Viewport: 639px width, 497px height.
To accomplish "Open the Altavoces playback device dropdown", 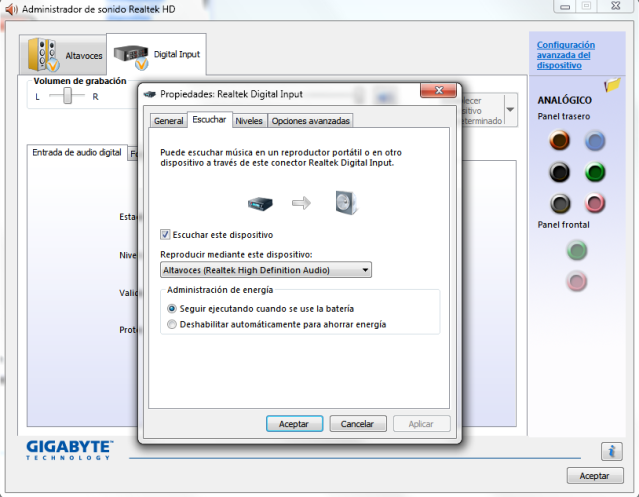I will tap(266, 270).
